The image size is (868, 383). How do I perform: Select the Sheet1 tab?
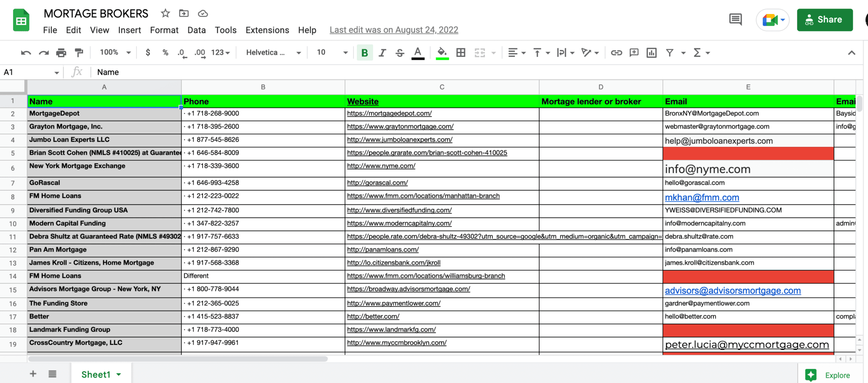click(101, 375)
